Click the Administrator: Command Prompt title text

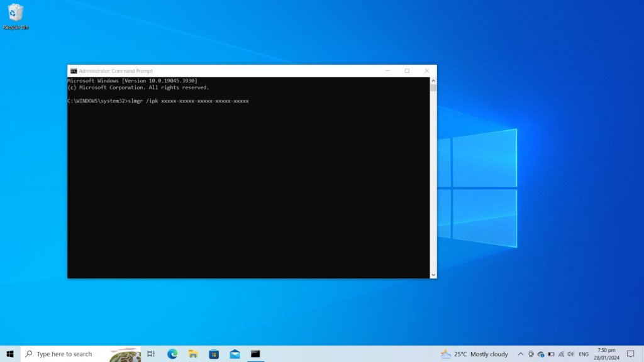tap(116, 71)
